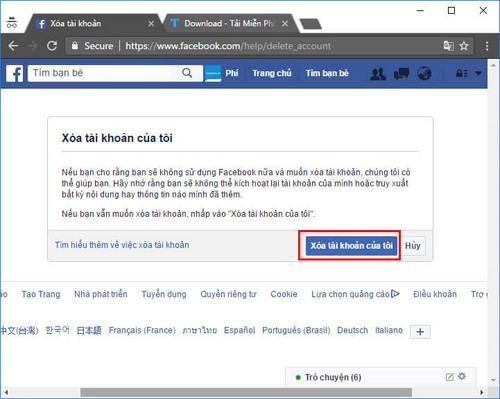Screen dimensions: 500x399
Task: Click the new message compose icon in chat bar
Action: tap(449, 377)
